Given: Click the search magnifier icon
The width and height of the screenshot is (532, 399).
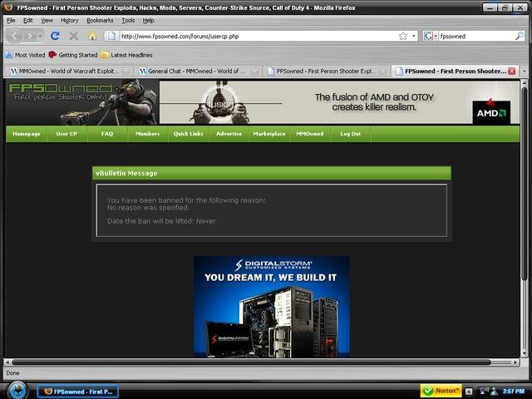Looking at the screenshot, I should pyautogui.click(x=519, y=36).
